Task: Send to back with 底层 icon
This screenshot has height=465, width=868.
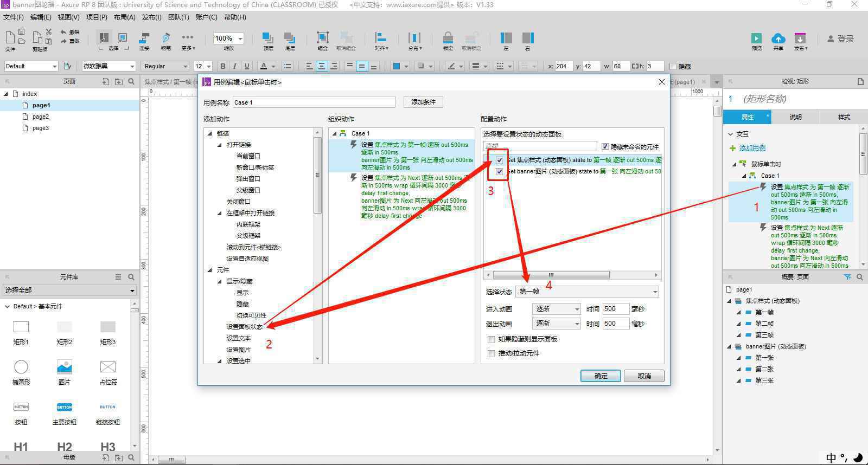Action: tap(290, 38)
